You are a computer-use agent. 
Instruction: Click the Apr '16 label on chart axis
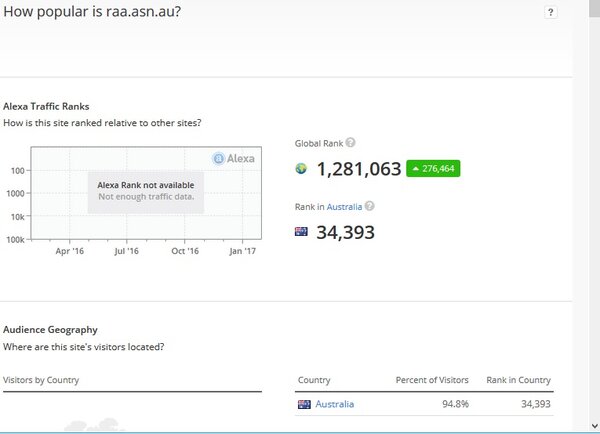(69, 251)
